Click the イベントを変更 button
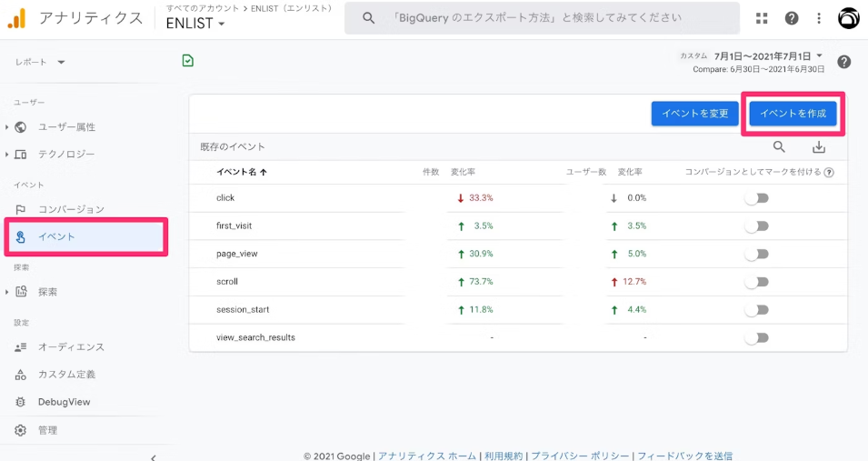 694,114
